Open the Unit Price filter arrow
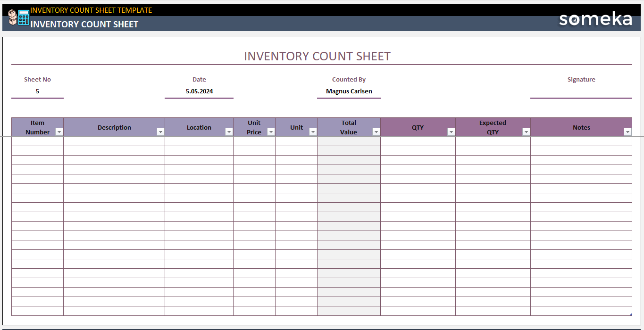Image resolution: width=644 pixels, height=330 pixels. coord(271,132)
